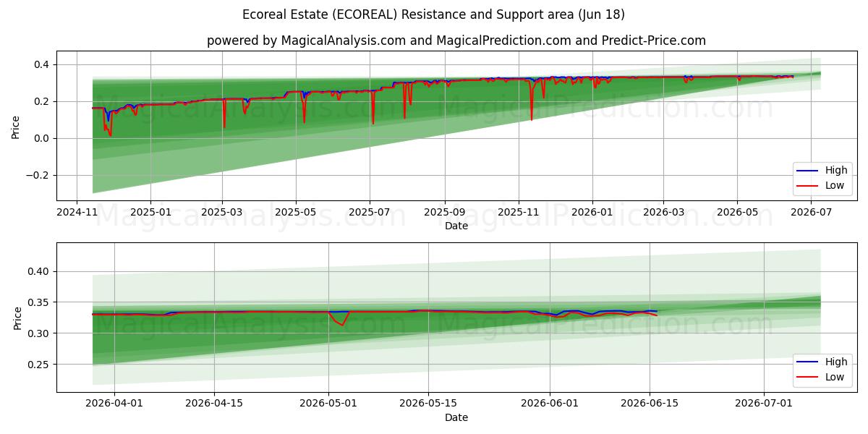Click the '2026-01' tick on the upper date axis
The width and height of the screenshot is (868, 434).
pyautogui.click(x=592, y=213)
